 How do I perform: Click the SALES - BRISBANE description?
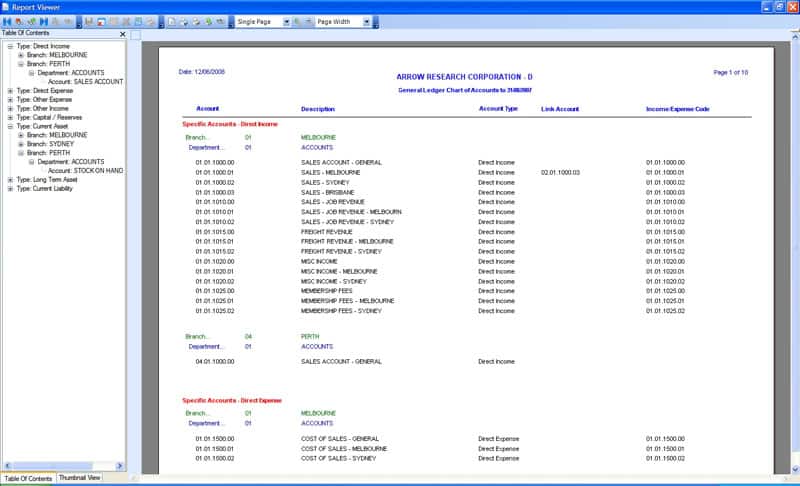(328, 193)
